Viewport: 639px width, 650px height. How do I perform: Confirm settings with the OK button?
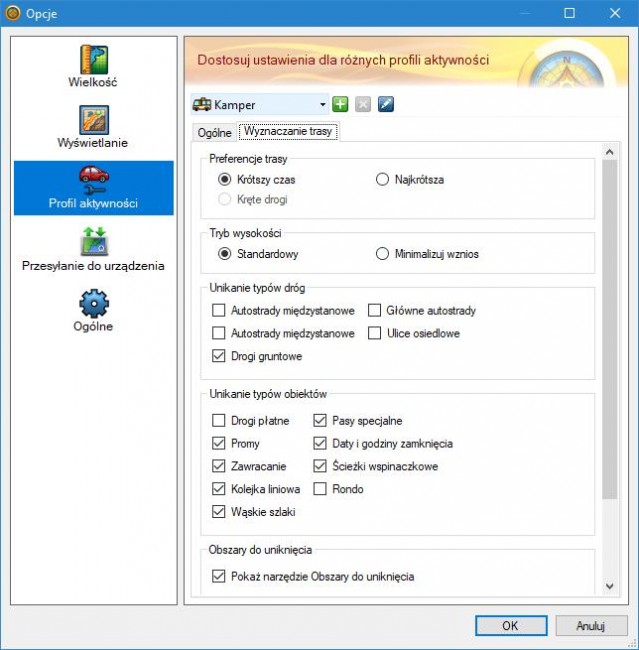click(x=511, y=625)
